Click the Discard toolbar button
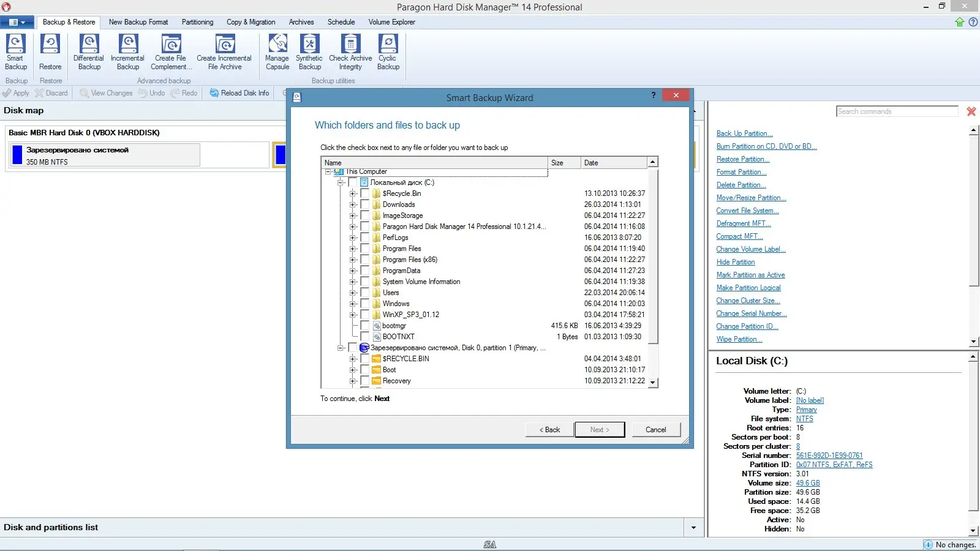The width and height of the screenshot is (980, 551). [x=51, y=93]
